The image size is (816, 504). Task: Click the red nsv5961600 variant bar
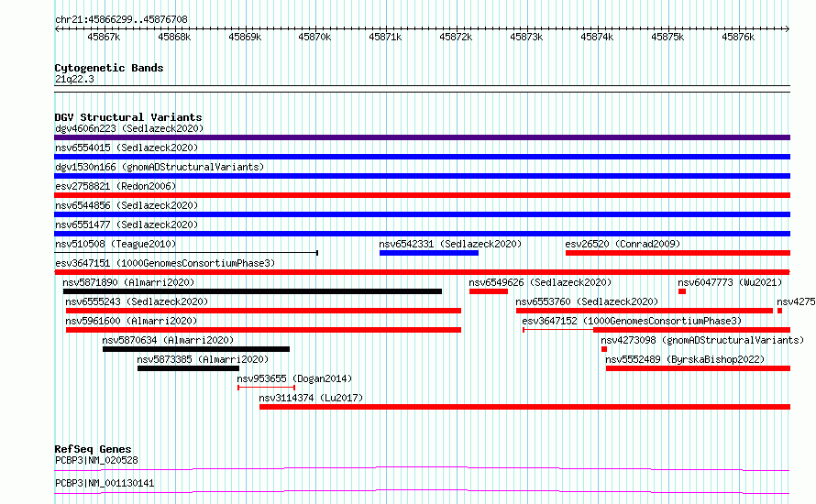(263, 330)
